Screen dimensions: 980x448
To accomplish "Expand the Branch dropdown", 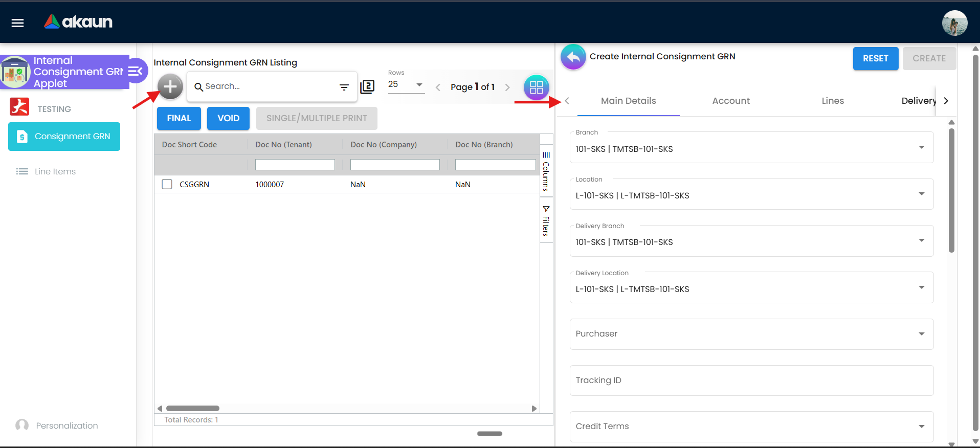I will tap(921, 148).
